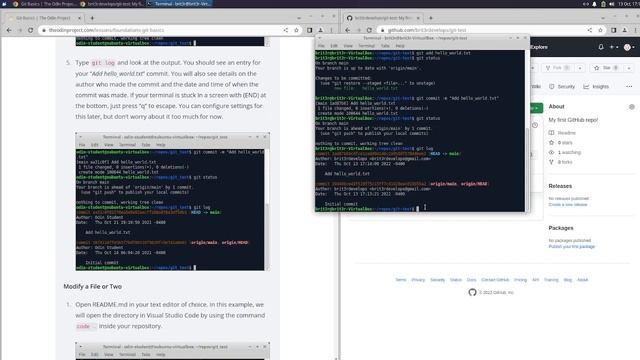View the 1 watching link

coord(565,152)
